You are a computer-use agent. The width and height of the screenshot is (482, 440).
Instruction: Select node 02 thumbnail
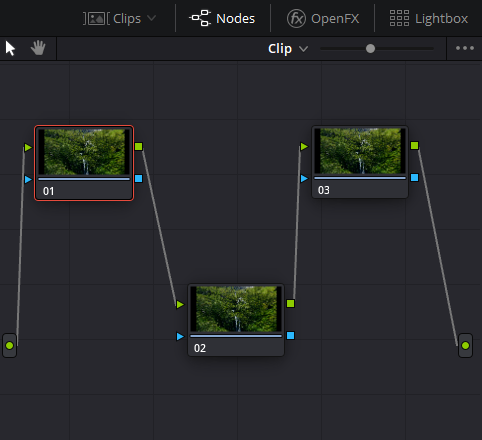(x=236, y=309)
